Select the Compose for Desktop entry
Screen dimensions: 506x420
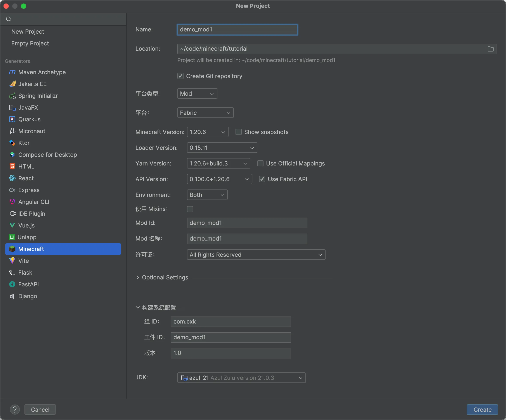click(x=63, y=155)
